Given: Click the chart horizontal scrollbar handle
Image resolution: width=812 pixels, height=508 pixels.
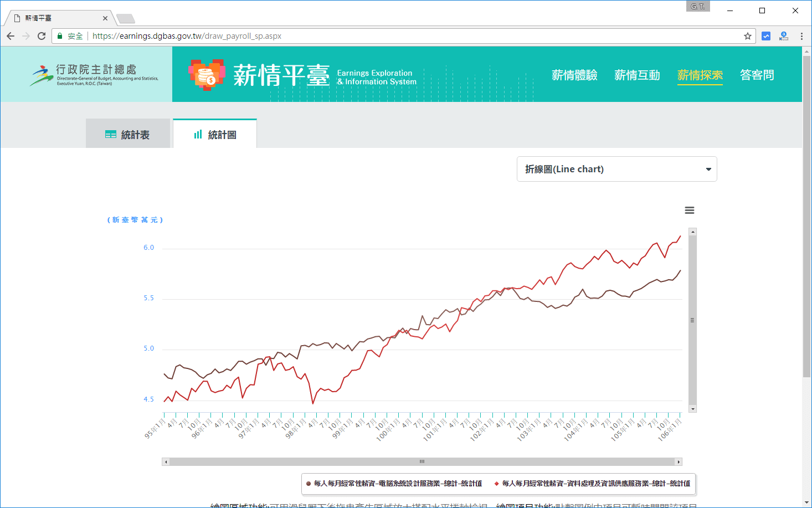Looking at the screenshot, I should (x=422, y=461).
